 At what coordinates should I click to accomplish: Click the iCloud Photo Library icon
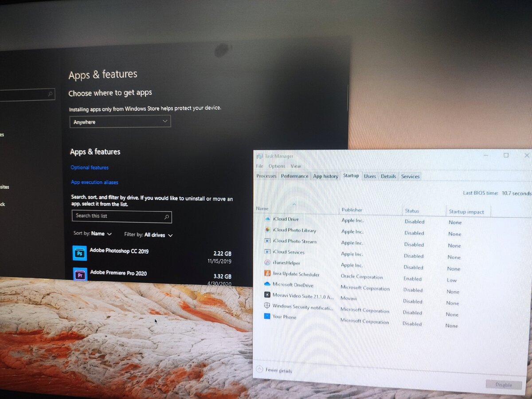click(x=267, y=230)
